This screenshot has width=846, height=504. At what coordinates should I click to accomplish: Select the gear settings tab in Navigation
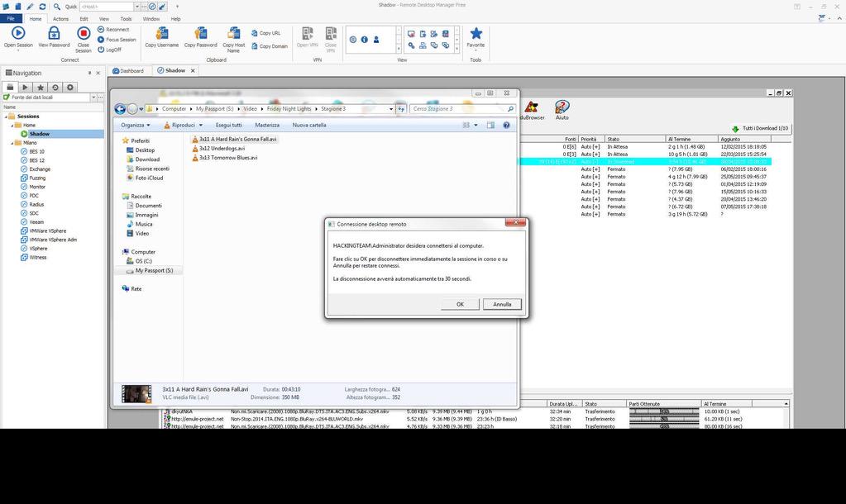coord(70,87)
